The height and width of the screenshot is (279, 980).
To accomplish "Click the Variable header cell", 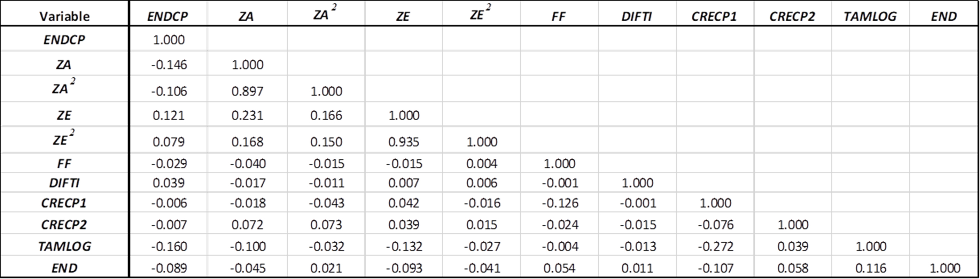I will coord(64,16).
